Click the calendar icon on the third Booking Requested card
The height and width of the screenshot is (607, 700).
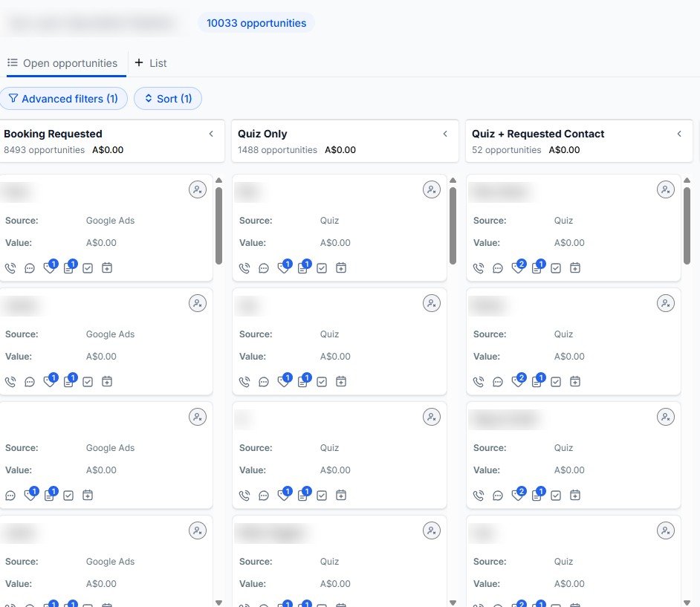(88, 495)
